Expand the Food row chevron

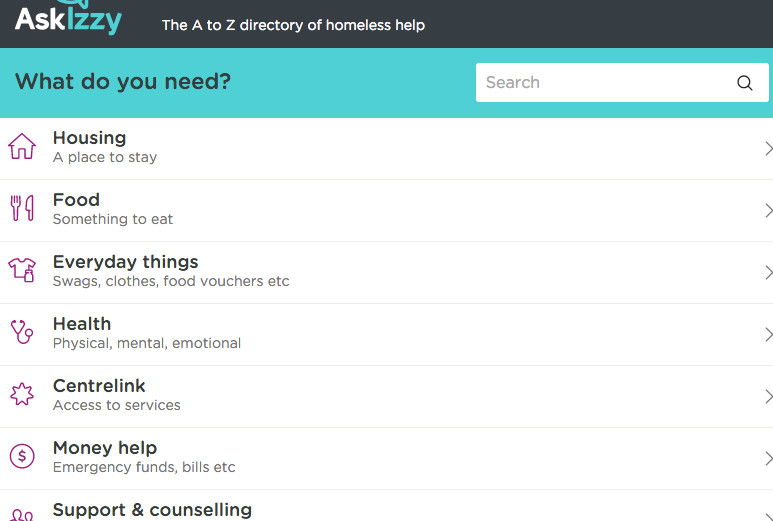769,210
